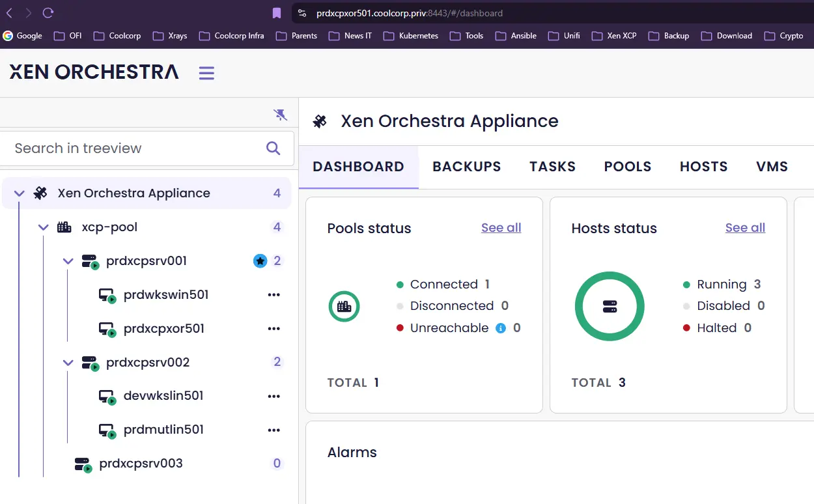This screenshot has height=504, width=814.
Task: Click See all in Hosts status
Action: (x=745, y=227)
